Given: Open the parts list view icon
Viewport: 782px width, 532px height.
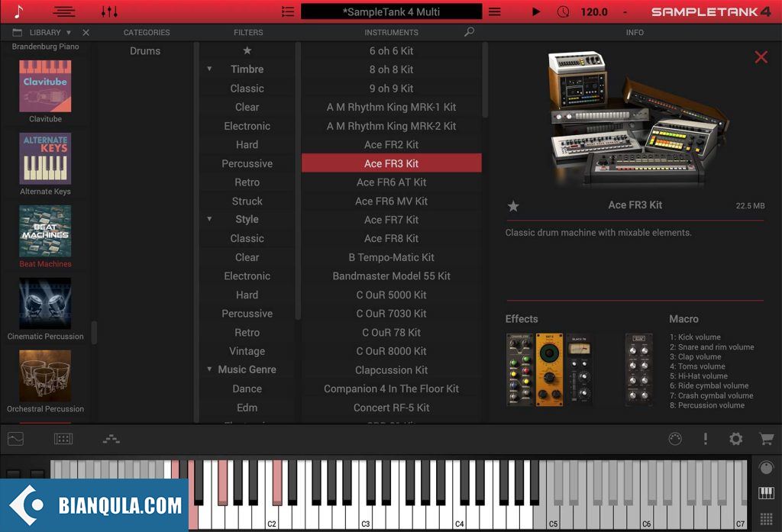Looking at the screenshot, I should click(64, 11).
